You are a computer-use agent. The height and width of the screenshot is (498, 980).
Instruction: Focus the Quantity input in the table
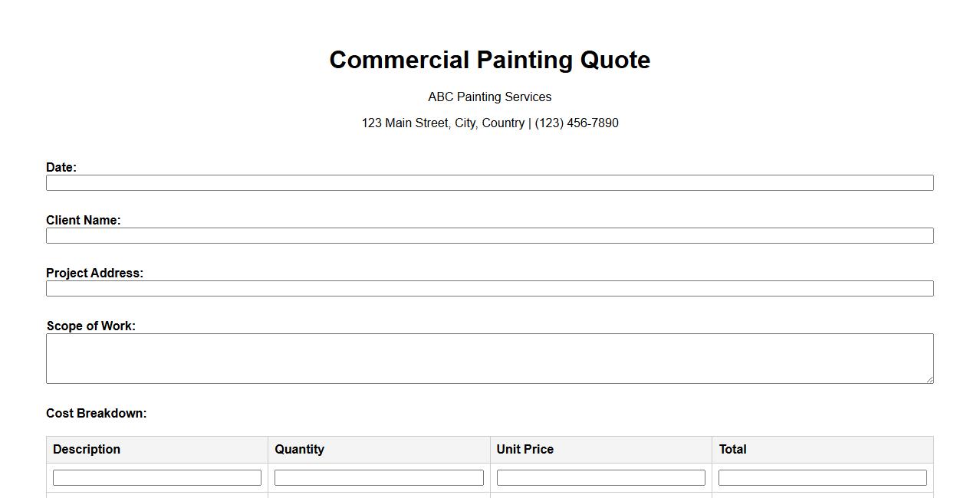click(x=379, y=477)
